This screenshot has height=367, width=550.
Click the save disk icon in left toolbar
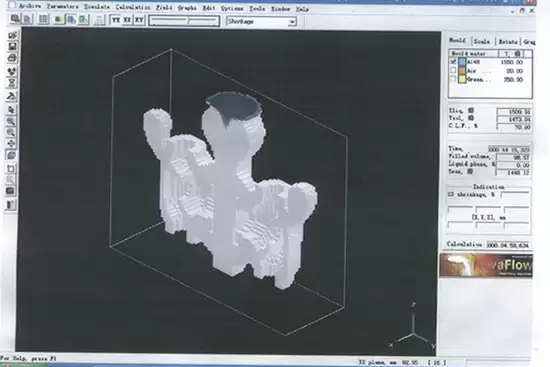[12, 47]
